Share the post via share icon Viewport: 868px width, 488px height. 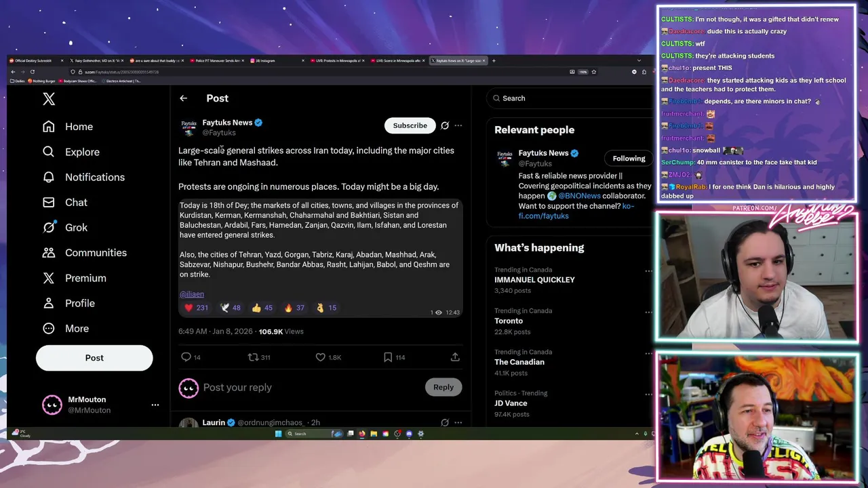pyautogui.click(x=455, y=357)
